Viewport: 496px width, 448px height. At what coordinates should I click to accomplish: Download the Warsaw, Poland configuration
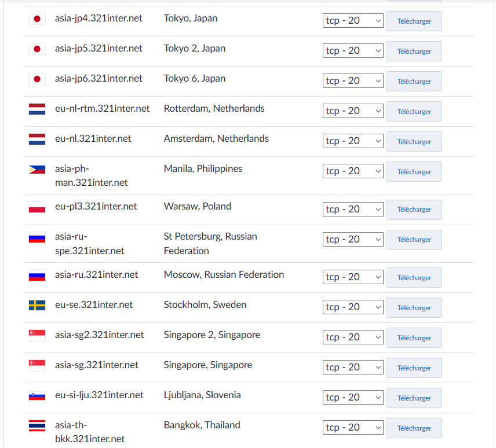pyautogui.click(x=414, y=210)
